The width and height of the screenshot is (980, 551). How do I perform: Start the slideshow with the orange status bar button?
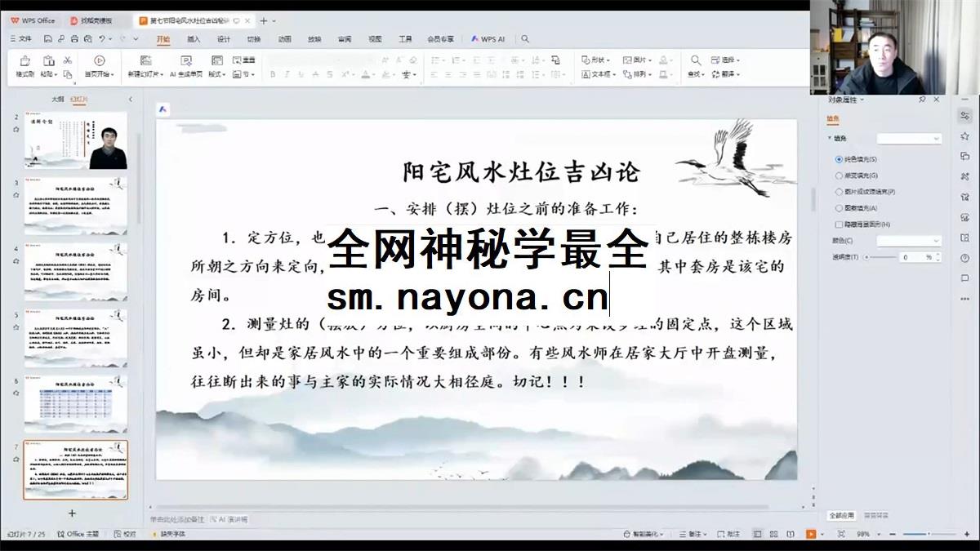coord(811,534)
